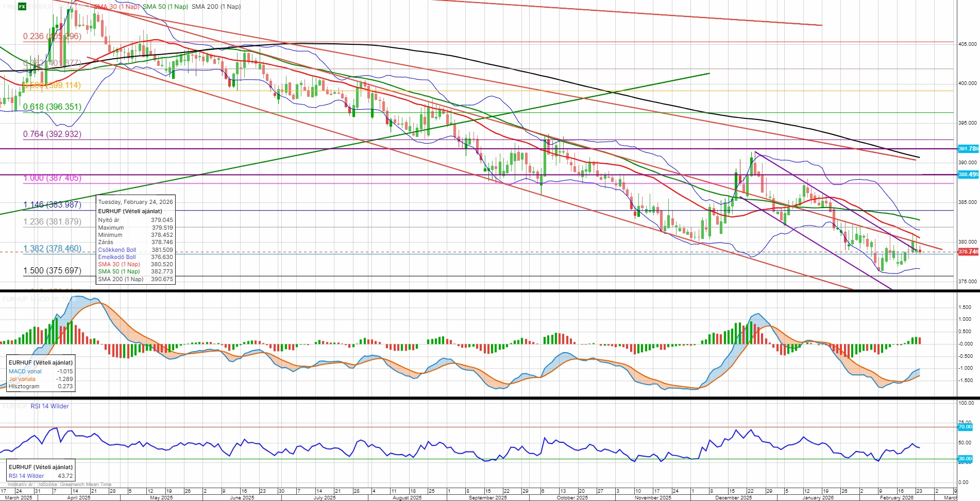Click the blue 70.00 RSI level tag
980x501 pixels.
pos(965,427)
